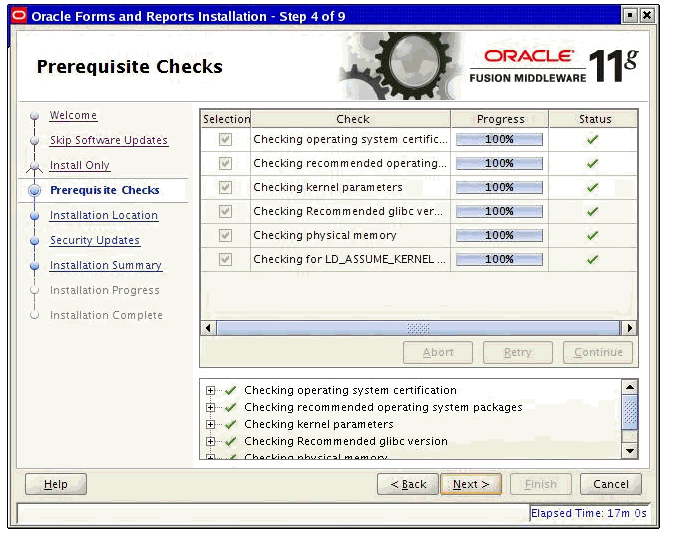The width and height of the screenshot is (679, 546).
Task: Click progress bar for operating system certification
Action: point(499,139)
